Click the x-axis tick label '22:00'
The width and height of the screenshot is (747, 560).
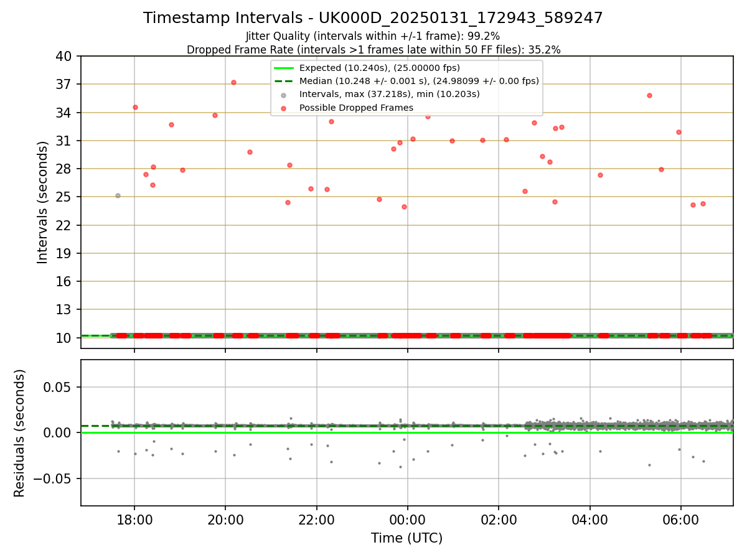[316, 520]
